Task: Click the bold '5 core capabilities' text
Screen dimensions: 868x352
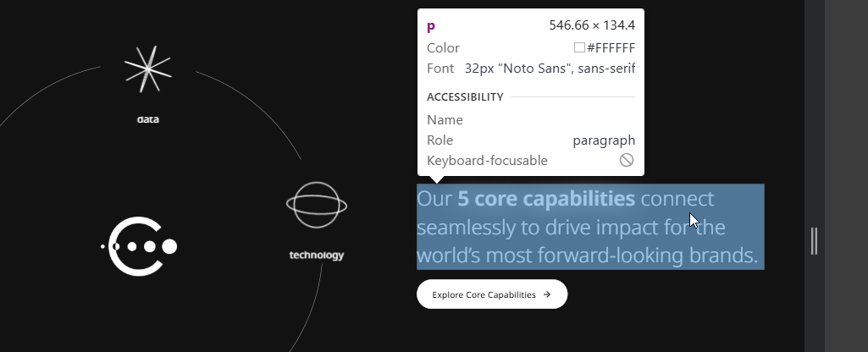Action: point(546,199)
